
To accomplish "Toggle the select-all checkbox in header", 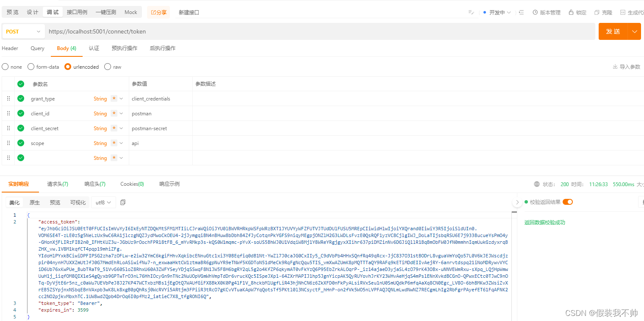I will [21, 84].
